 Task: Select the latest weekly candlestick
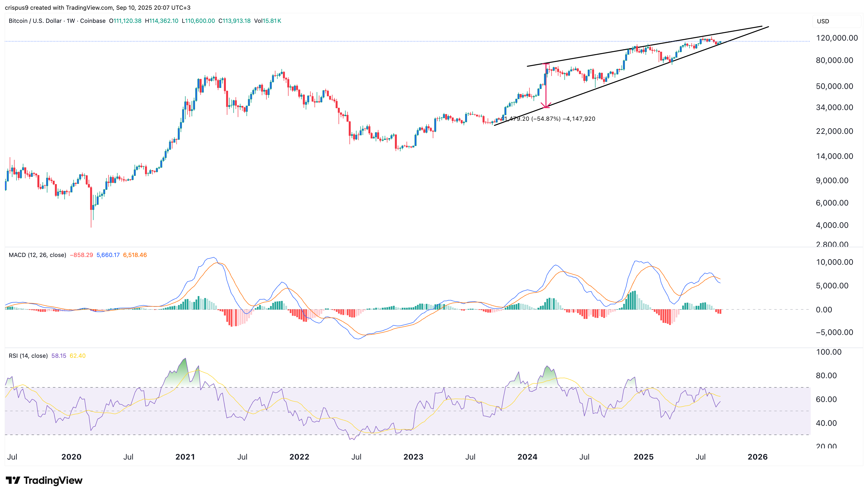[721, 43]
